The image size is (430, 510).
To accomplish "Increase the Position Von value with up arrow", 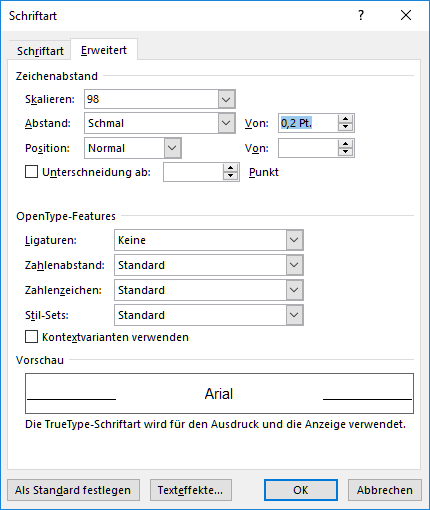I will 345,144.
